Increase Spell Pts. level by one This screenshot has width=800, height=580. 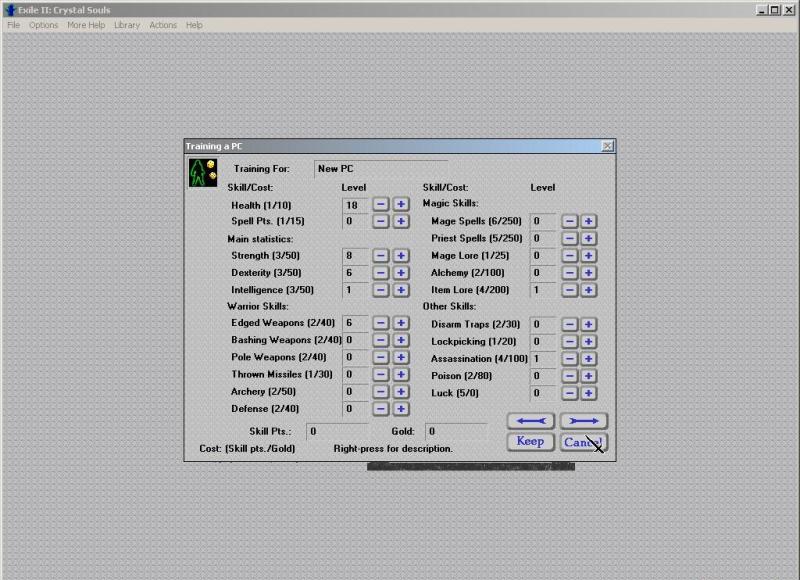point(401,221)
